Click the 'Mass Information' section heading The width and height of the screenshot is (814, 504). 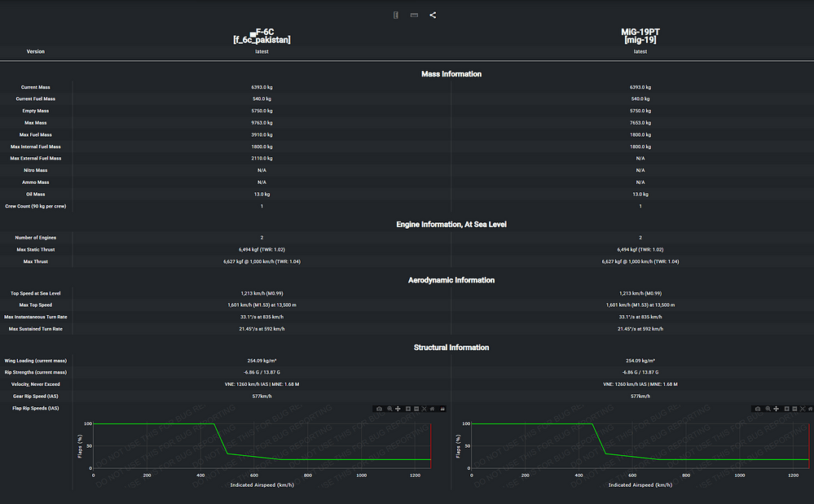[451, 74]
